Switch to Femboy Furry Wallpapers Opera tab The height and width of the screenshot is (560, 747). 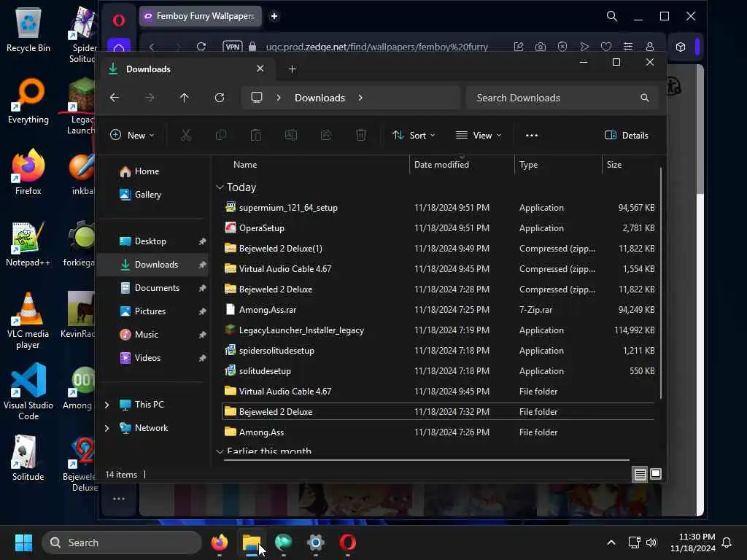pyautogui.click(x=201, y=16)
